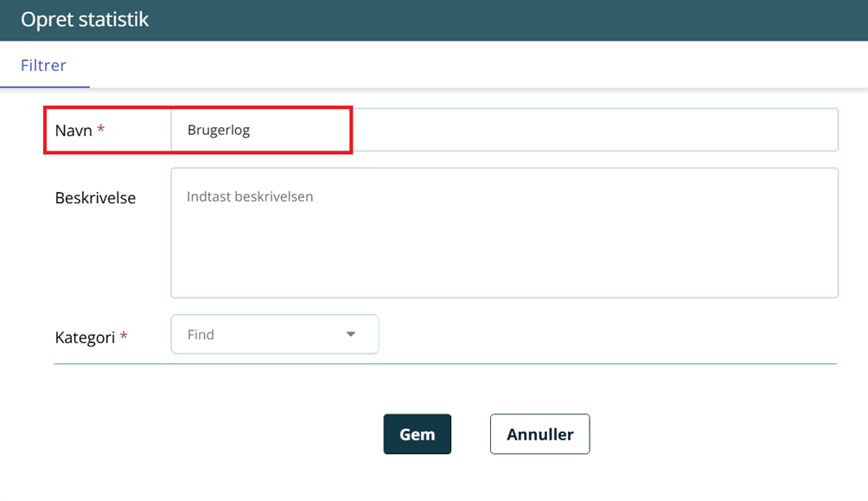Open the Filtrer tab
868x501 pixels.
(44, 65)
